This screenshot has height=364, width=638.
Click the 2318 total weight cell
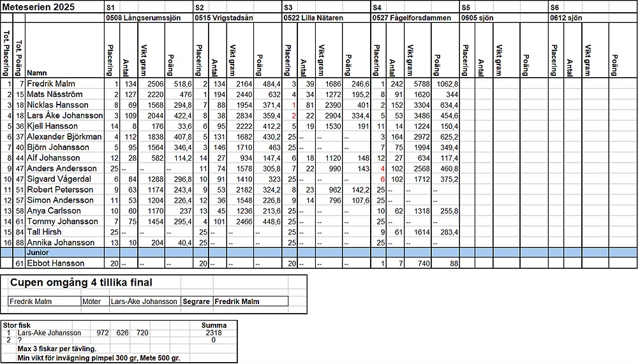tap(214, 333)
